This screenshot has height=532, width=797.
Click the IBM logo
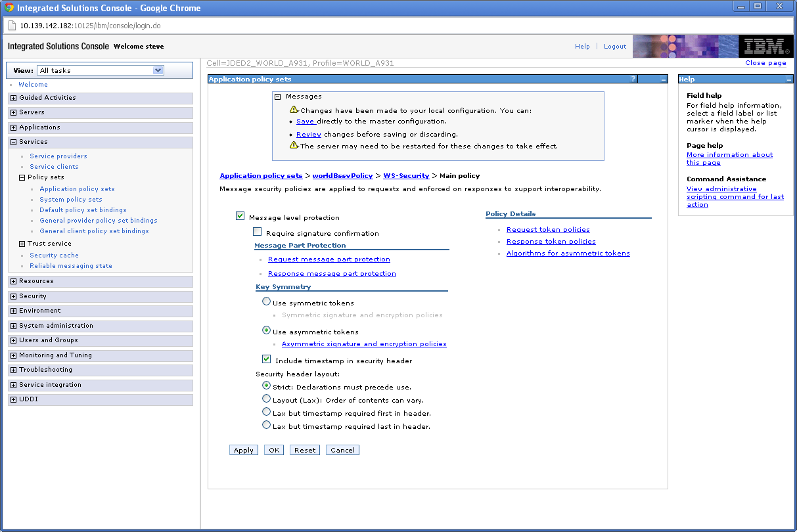[x=765, y=47]
